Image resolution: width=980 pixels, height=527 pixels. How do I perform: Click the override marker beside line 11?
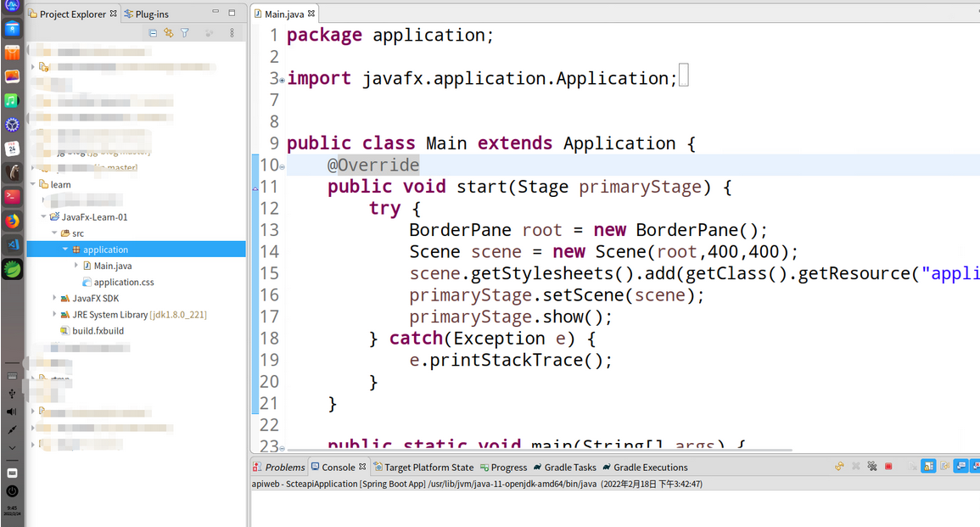pos(255,188)
